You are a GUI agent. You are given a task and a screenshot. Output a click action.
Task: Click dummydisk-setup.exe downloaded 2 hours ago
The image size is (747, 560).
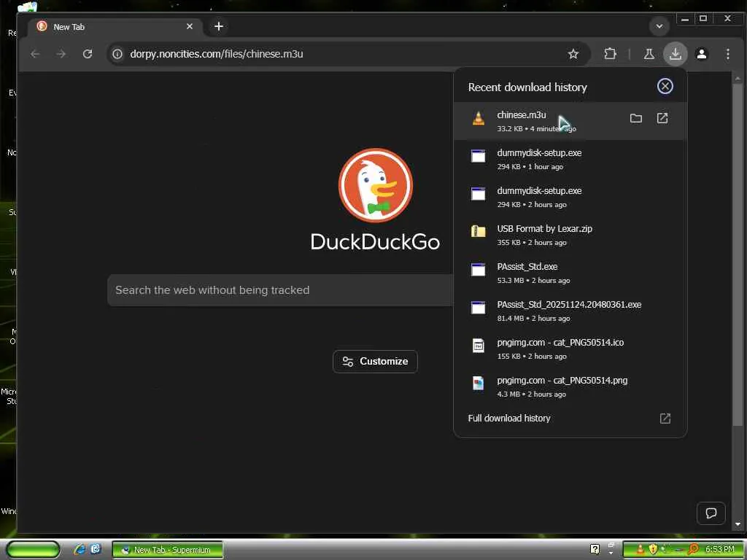pyautogui.click(x=570, y=197)
